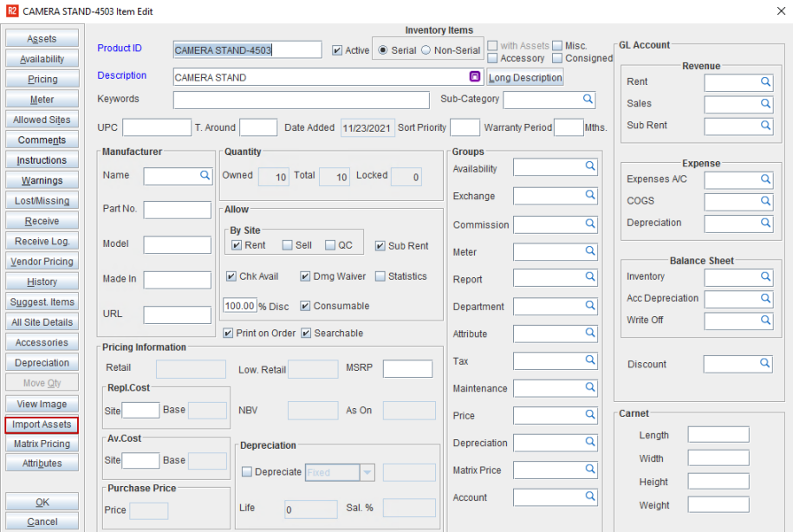Open the Fixed depreciation method dropdown

coord(366,472)
